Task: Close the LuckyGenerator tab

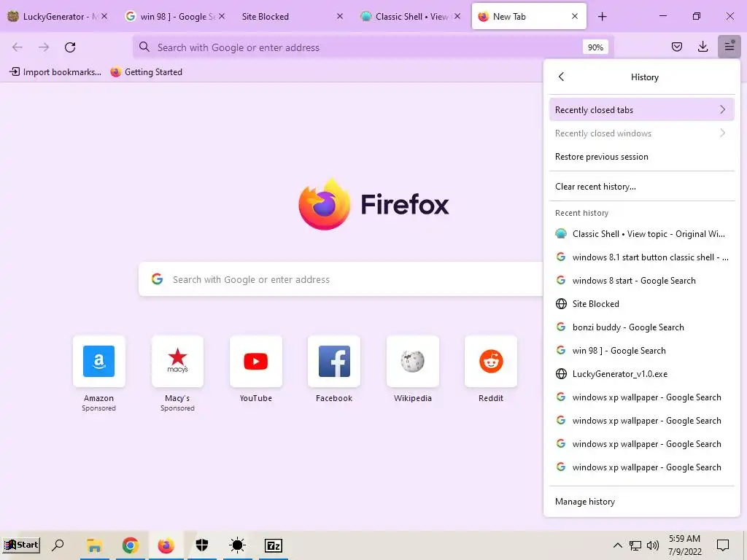Action: [x=104, y=16]
